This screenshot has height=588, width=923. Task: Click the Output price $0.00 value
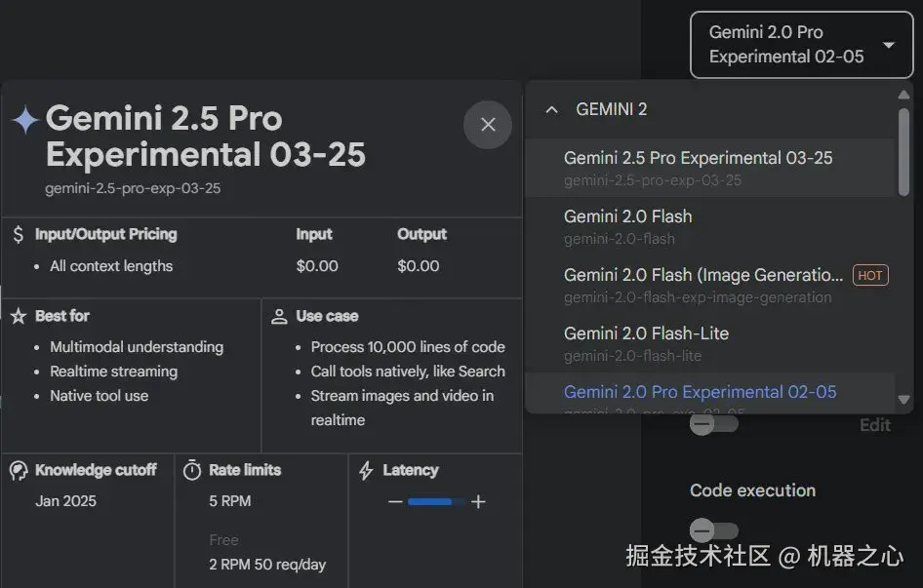click(418, 266)
